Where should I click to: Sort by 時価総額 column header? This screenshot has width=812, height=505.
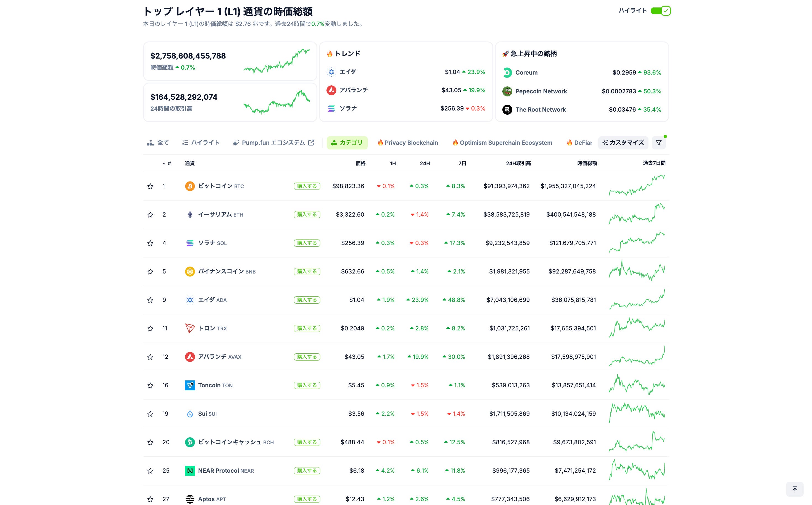(x=587, y=163)
